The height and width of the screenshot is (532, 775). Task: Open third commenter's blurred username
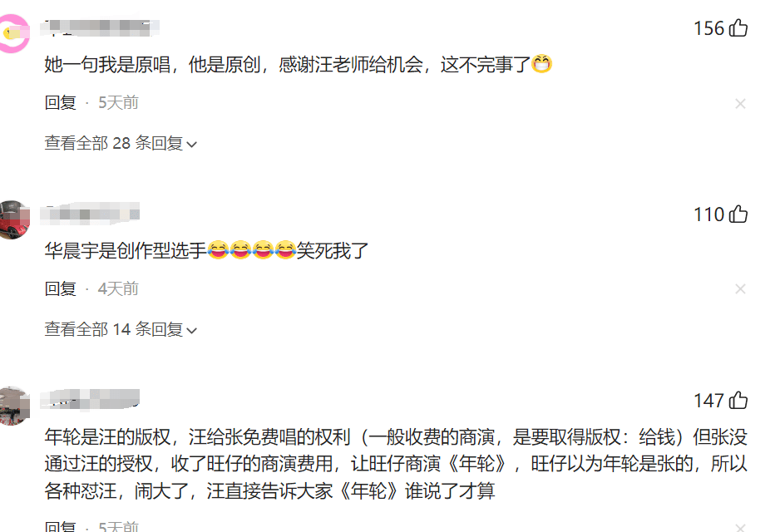[x=90, y=400]
